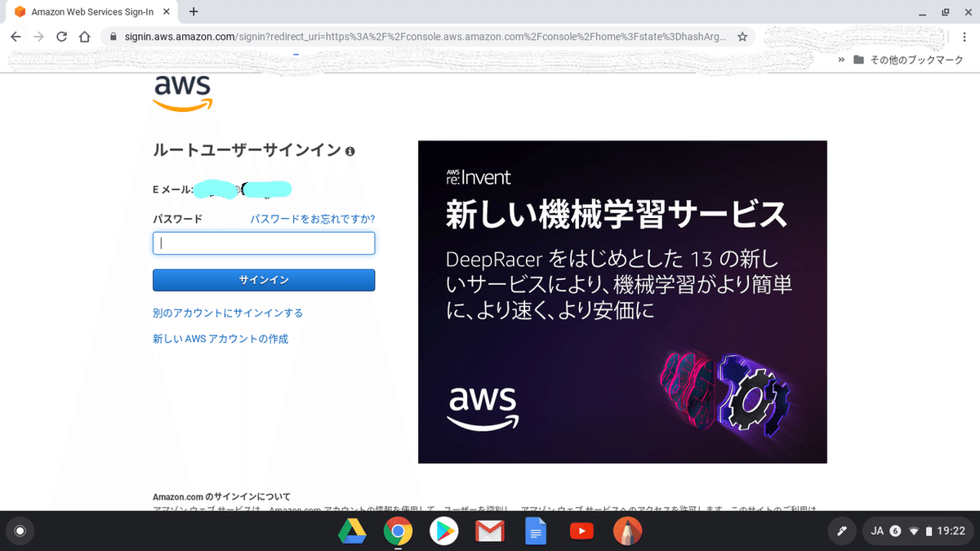Click the AWS logo above sign-in form

[x=183, y=92]
